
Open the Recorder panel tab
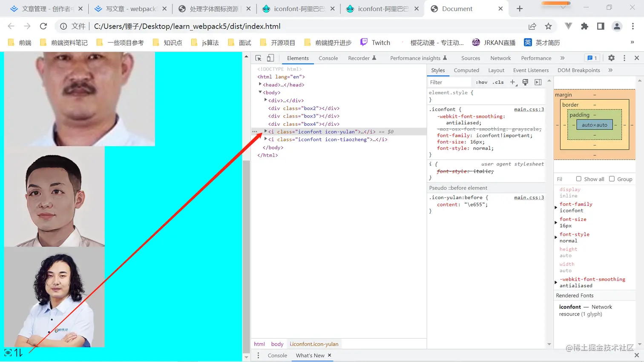point(362,58)
